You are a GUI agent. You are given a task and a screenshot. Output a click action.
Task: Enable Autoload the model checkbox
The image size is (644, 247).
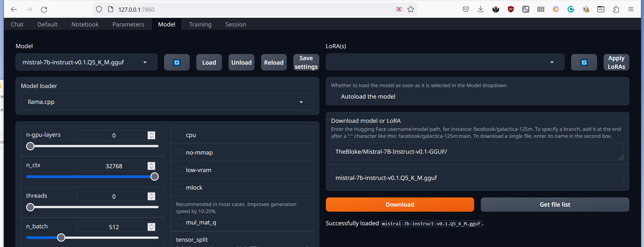coord(335,97)
